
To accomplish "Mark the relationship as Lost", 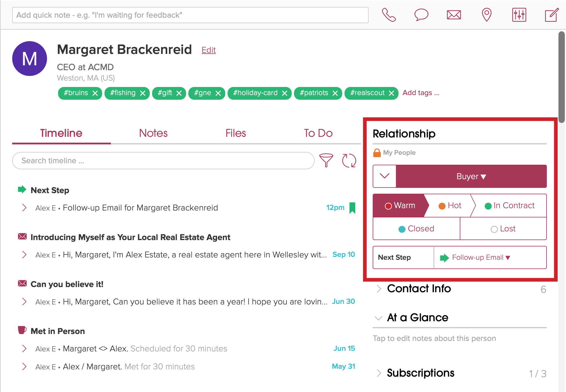I will [x=503, y=229].
